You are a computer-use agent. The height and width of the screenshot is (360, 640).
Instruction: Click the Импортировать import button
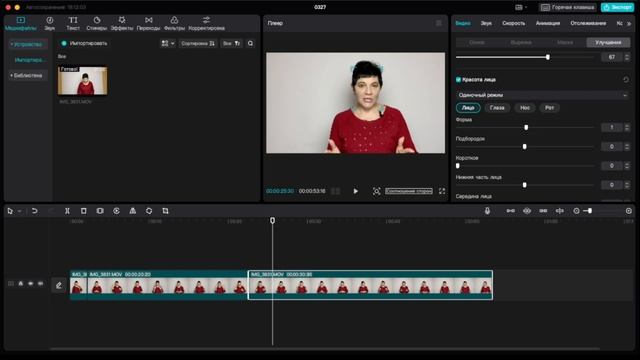click(x=84, y=43)
